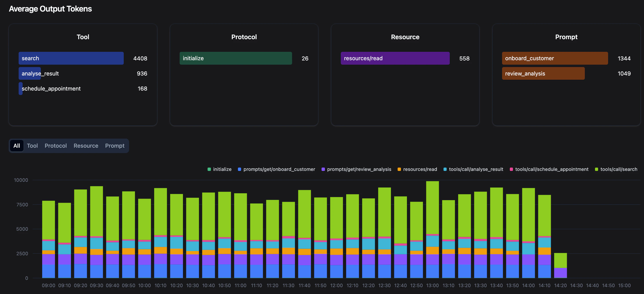Switch to the Tool filter tab
This screenshot has width=644, height=294.
(x=32, y=146)
